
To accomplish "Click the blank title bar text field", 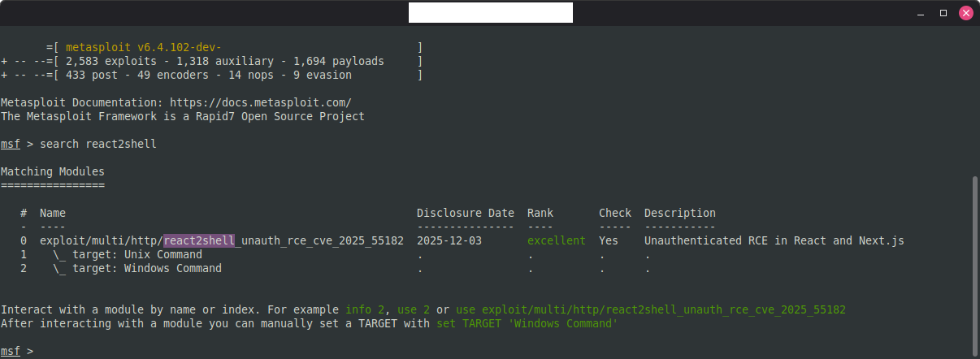I will pyautogui.click(x=491, y=13).
